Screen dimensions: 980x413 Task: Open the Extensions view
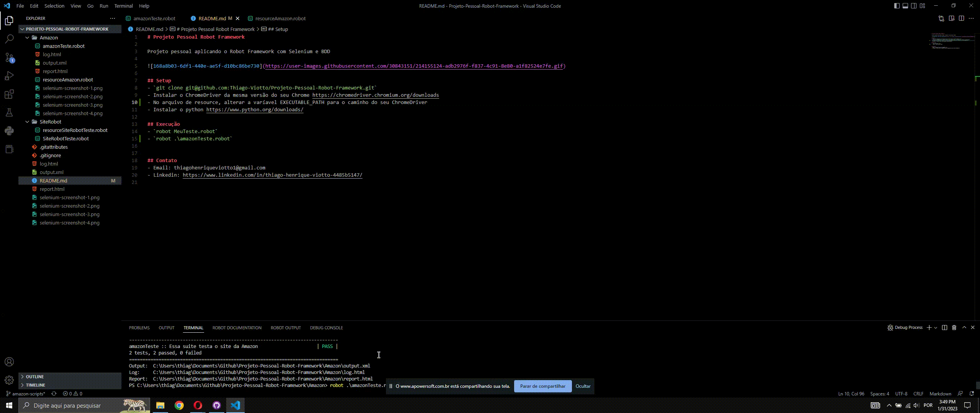(x=9, y=94)
